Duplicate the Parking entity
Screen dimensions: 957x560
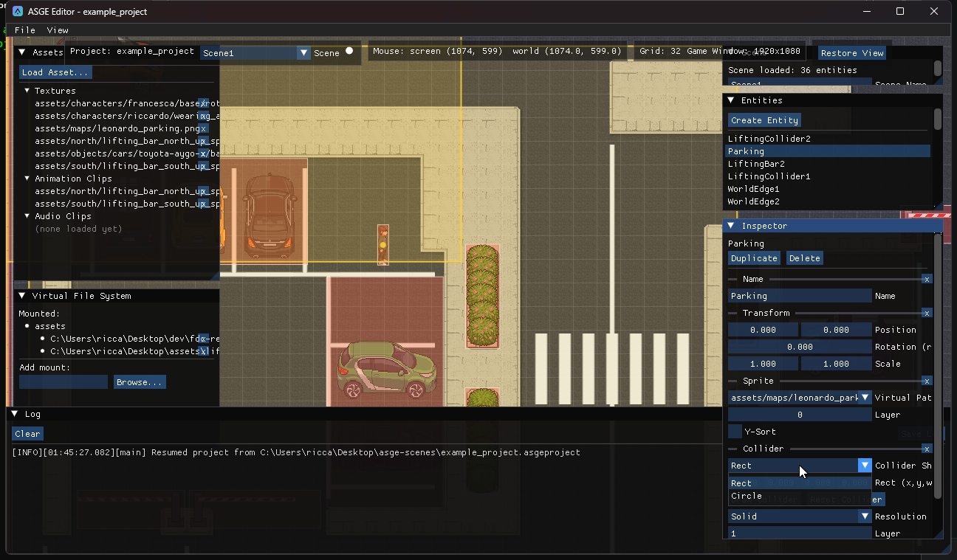pyautogui.click(x=754, y=258)
